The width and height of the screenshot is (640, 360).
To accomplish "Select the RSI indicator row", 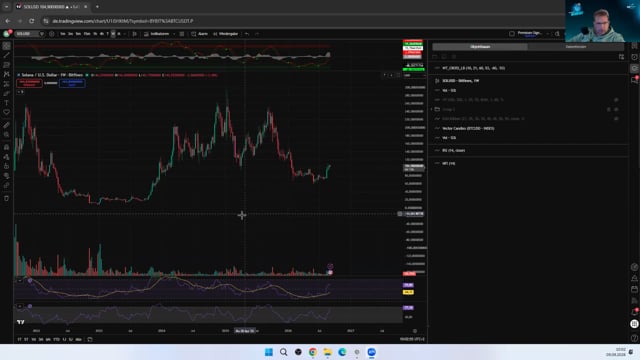I will [x=529, y=150].
